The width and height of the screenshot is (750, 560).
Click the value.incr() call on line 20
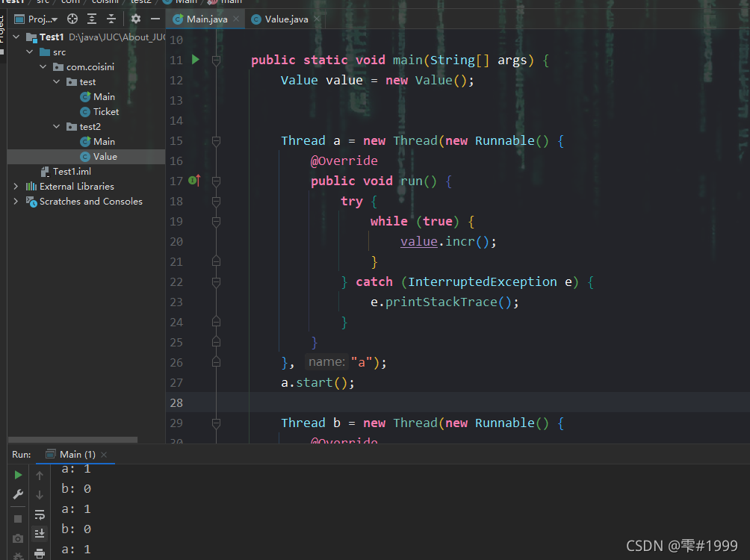(448, 241)
